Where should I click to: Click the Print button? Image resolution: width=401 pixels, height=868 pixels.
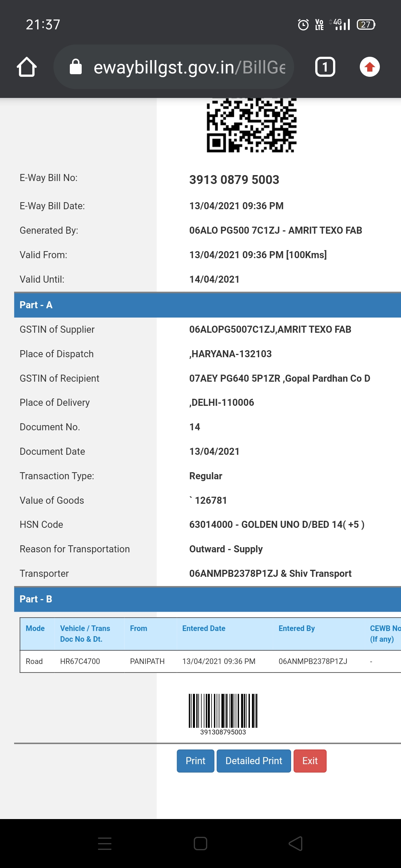(196, 761)
